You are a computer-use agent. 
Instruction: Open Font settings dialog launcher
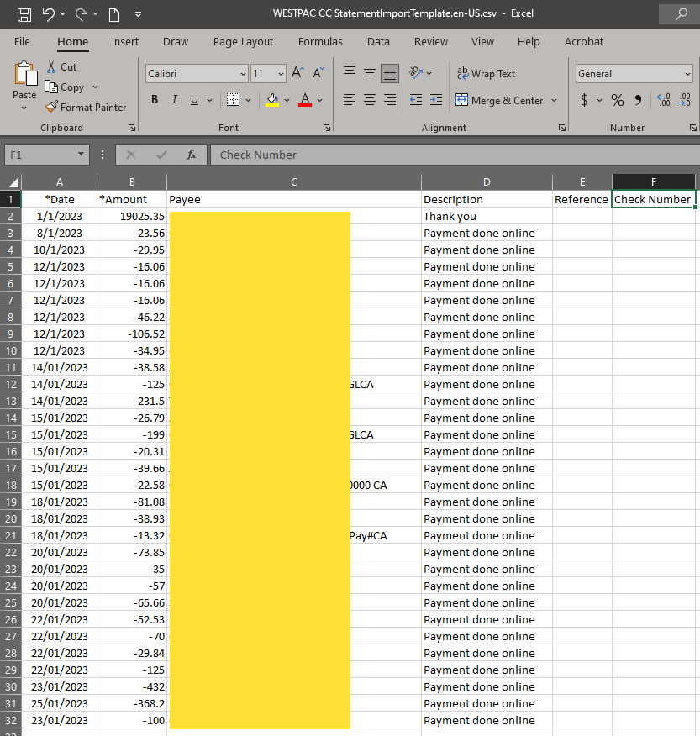point(327,128)
